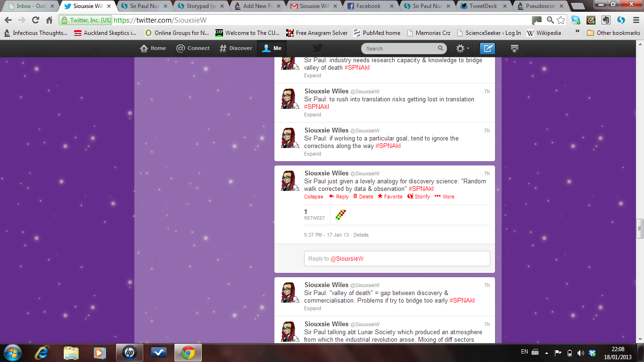Image resolution: width=644 pixels, height=362 pixels.
Task: Open the Connect section
Action: point(193,48)
